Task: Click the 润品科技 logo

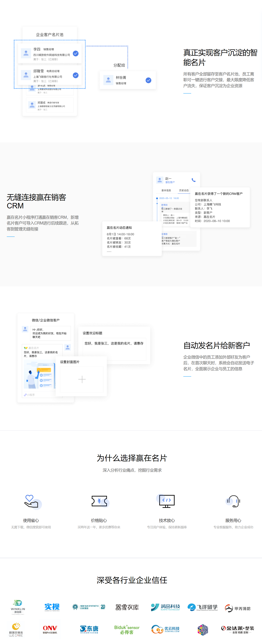Action: 165,607
